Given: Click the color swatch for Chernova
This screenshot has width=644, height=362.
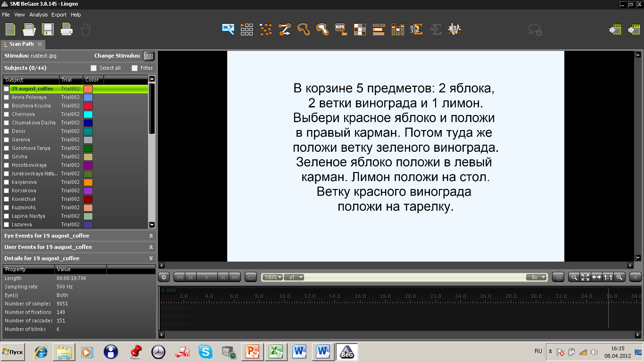Looking at the screenshot, I should point(88,114).
